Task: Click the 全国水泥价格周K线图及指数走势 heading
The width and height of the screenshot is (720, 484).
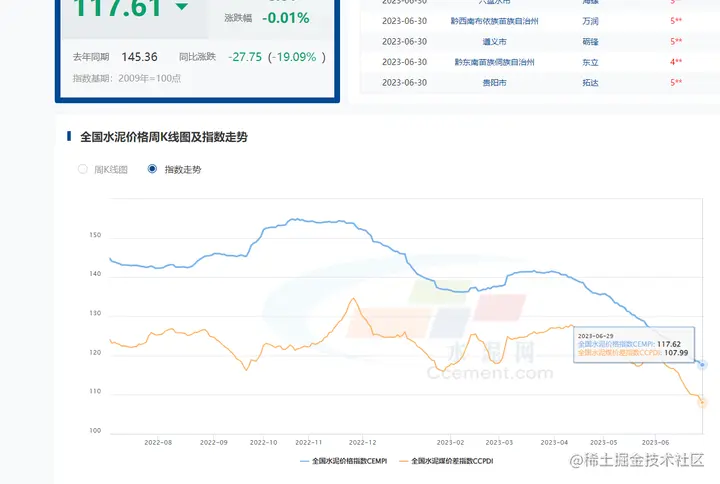Action: pyautogui.click(x=164, y=137)
